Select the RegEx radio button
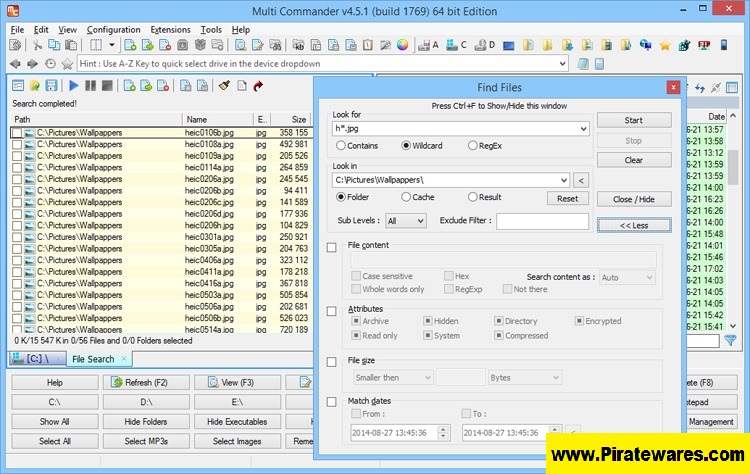The height and width of the screenshot is (474, 750). tap(471, 145)
